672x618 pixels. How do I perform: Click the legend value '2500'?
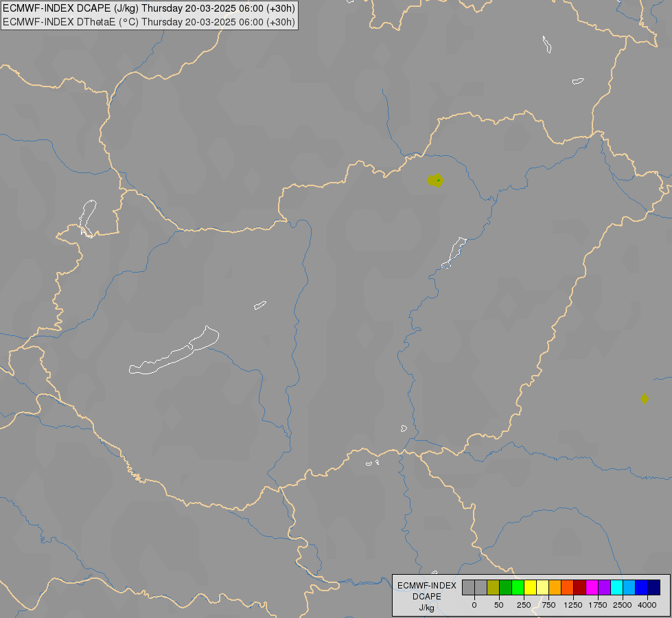tap(623, 605)
